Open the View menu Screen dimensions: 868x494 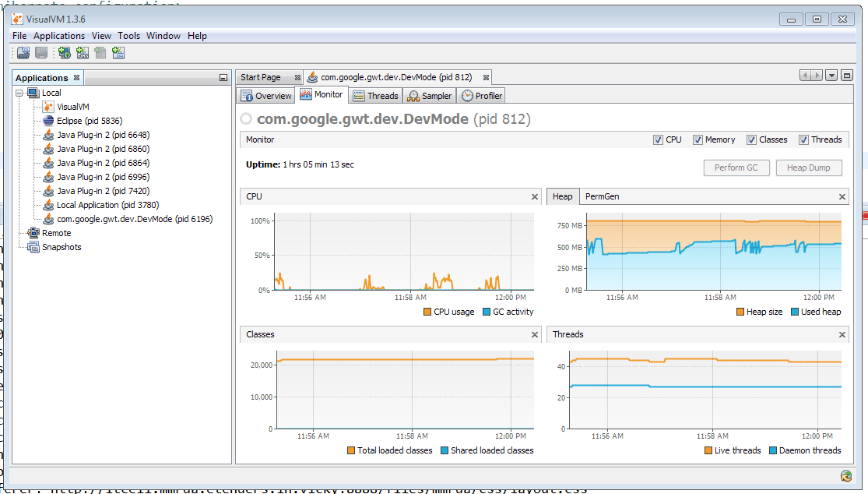[101, 35]
